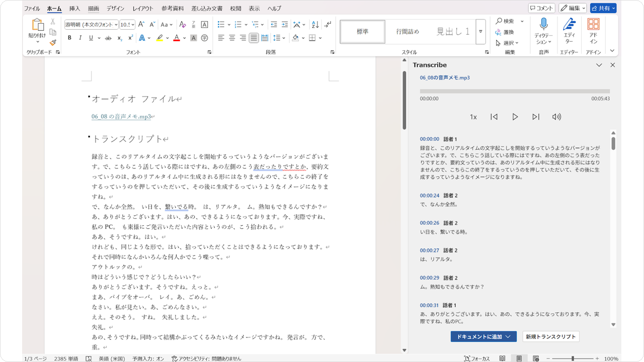The image size is (644, 362).
Task: Click Find (検索) search icon
Action: 505,21
